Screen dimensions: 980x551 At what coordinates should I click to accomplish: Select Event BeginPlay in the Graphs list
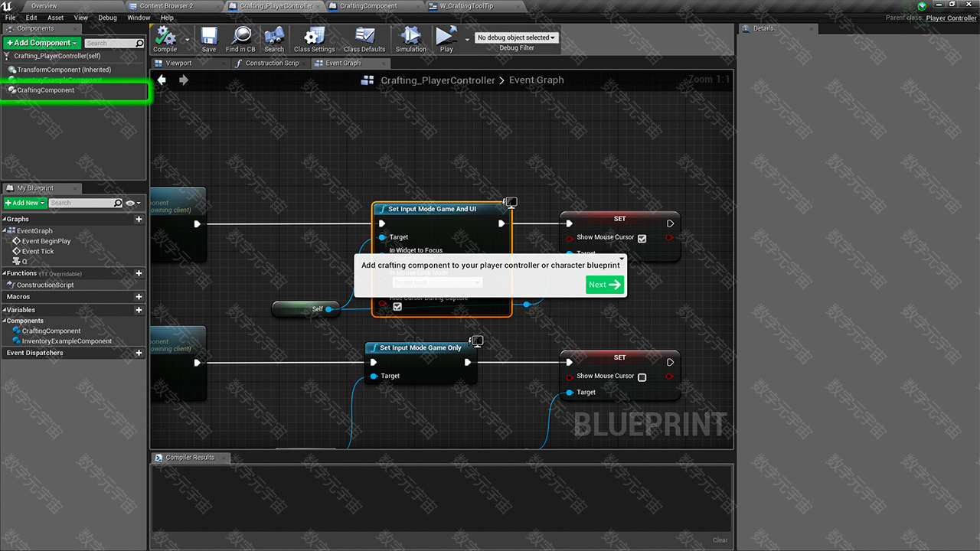[46, 241]
